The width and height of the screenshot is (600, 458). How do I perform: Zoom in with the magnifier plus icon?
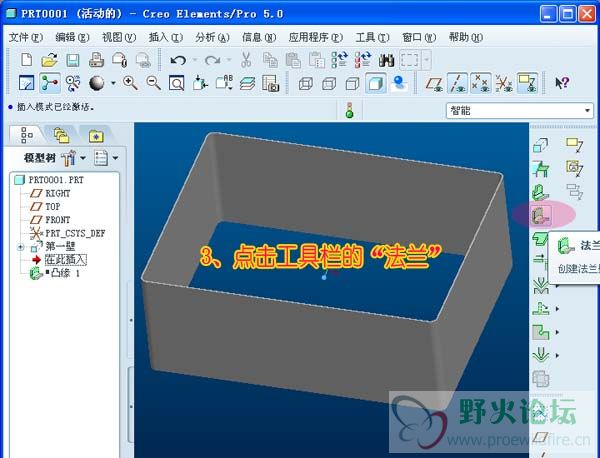130,83
